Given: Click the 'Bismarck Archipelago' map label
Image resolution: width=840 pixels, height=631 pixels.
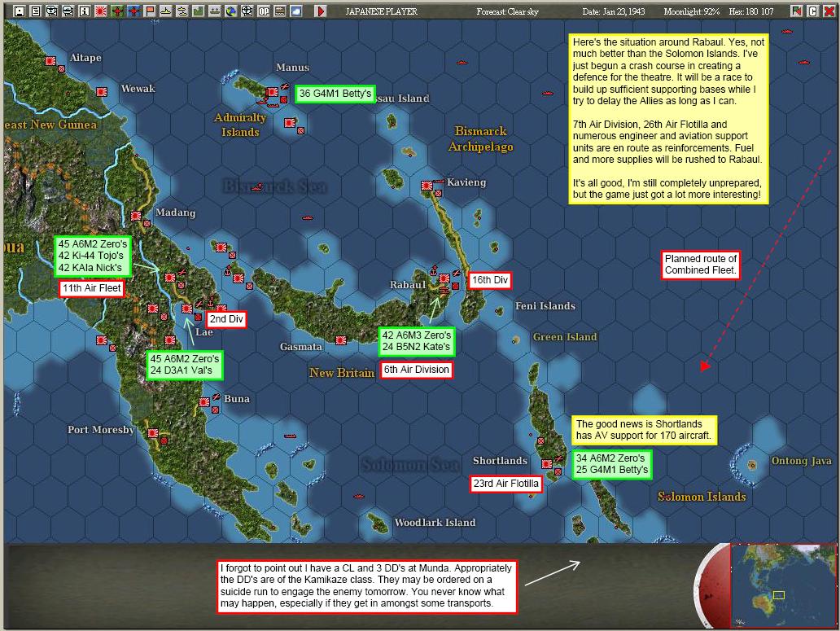Looking at the screenshot, I should click(x=480, y=138).
